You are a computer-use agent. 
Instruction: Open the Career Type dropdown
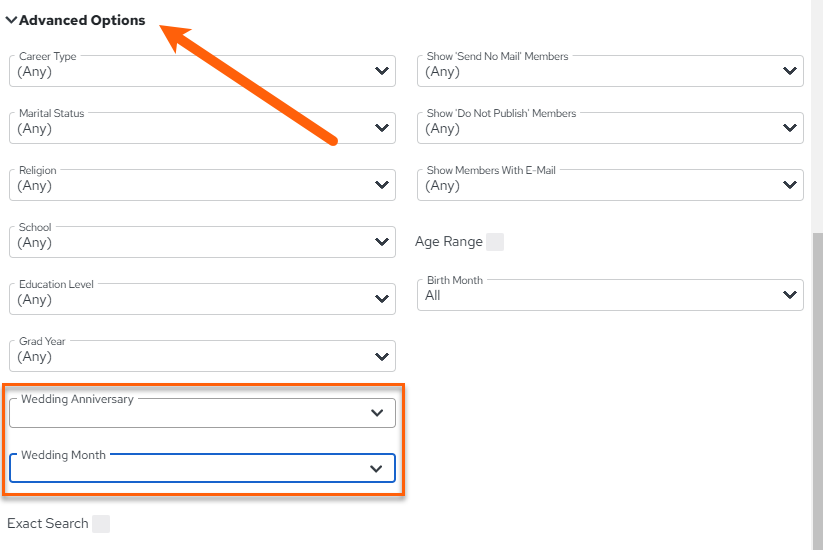click(202, 71)
